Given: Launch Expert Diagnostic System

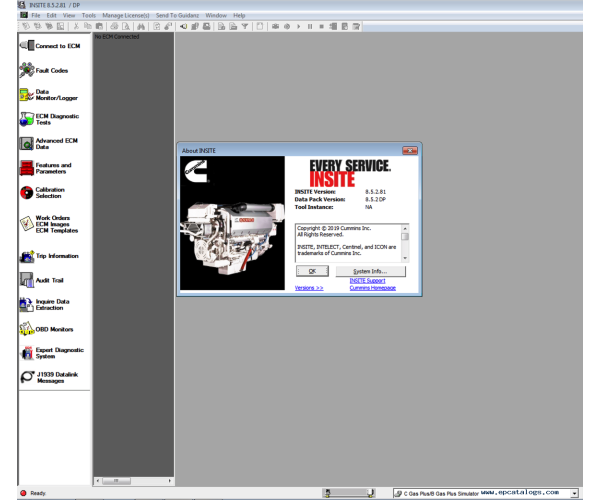Looking at the screenshot, I should click(x=52, y=353).
